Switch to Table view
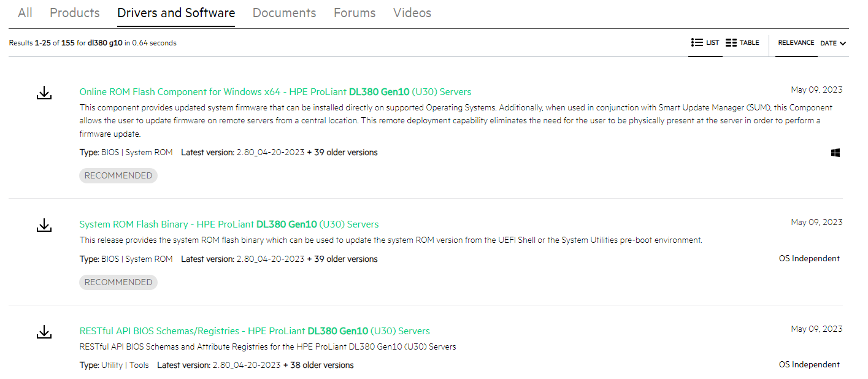The width and height of the screenshot is (868, 379). 742,43
